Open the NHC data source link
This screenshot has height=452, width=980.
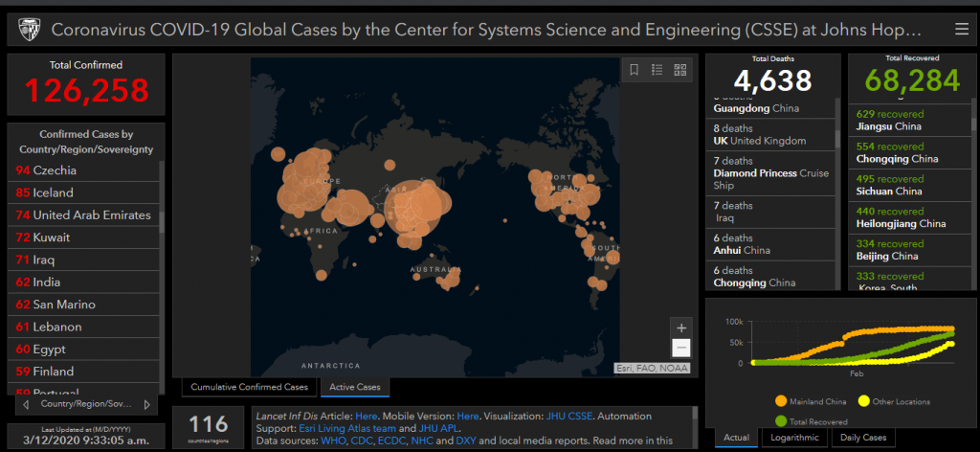[422, 441]
